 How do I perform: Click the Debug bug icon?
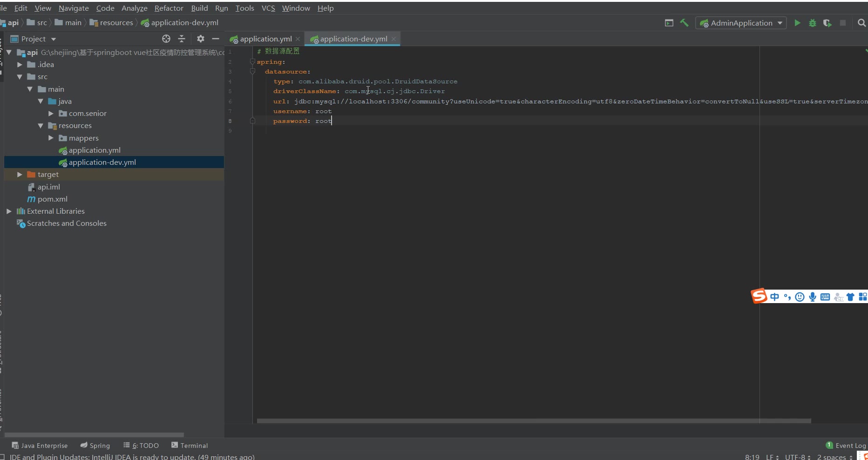[813, 23]
